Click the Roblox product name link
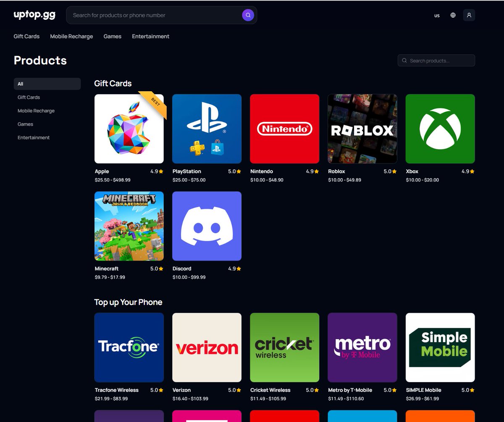Image resolution: width=504 pixels, height=422 pixels. (x=337, y=171)
